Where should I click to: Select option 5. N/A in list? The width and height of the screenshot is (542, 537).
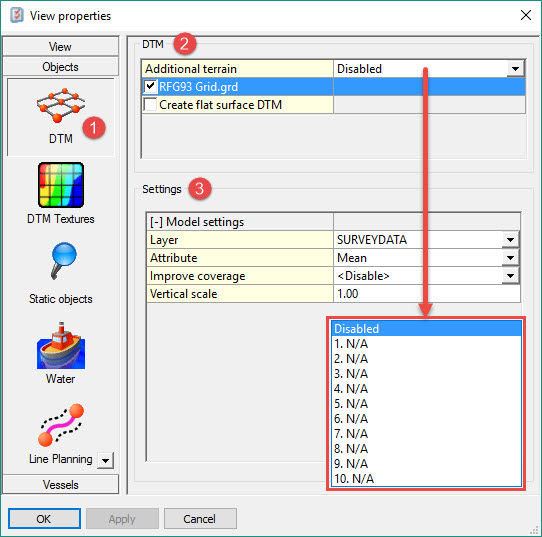pos(426,404)
